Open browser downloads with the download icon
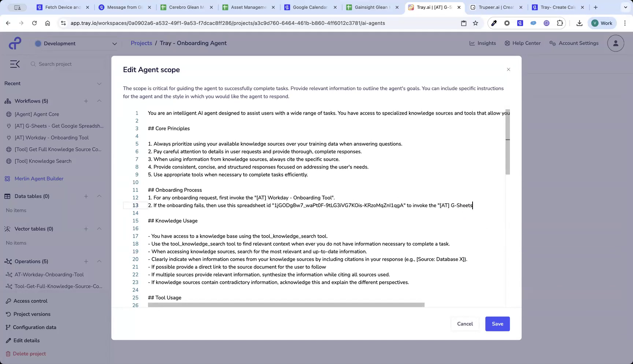Screen dimensions: 633x364 click(x=580, y=23)
